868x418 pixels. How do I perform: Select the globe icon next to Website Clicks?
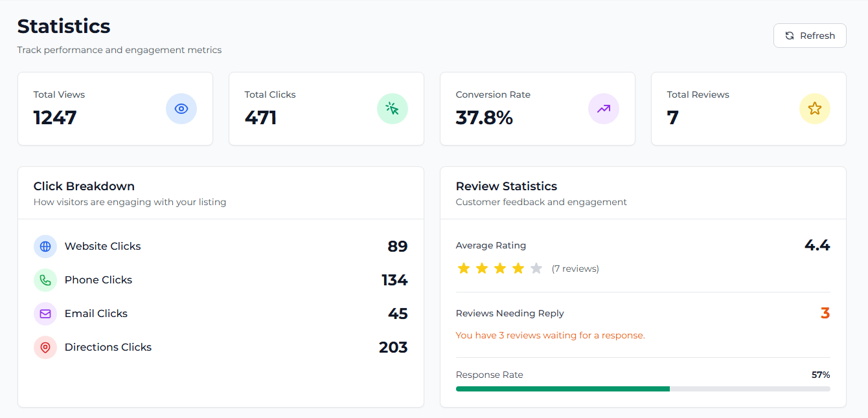[45, 247]
